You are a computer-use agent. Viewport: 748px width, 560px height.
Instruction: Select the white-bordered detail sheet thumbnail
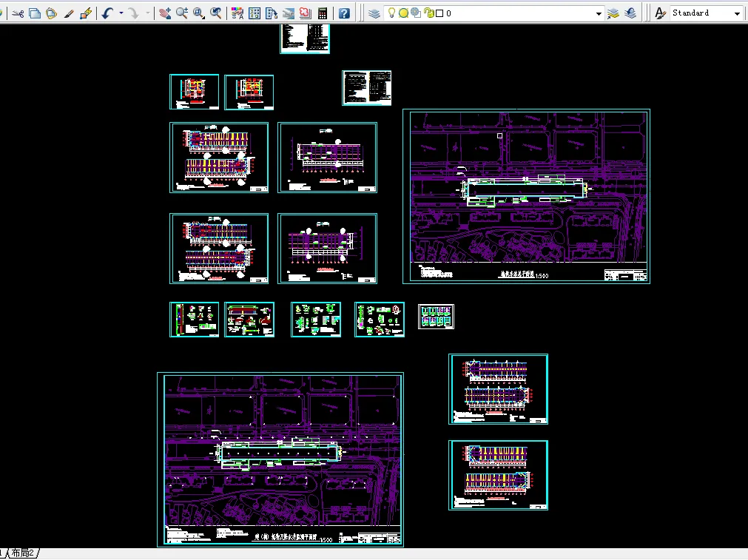click(x=436, y=317)
